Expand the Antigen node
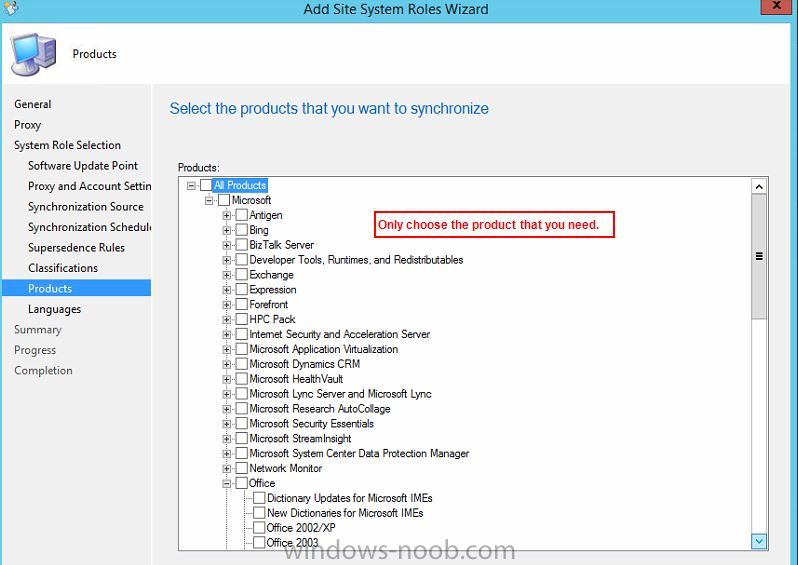The height and width of the screenshot is (565, 798). (x=227, y=215)
